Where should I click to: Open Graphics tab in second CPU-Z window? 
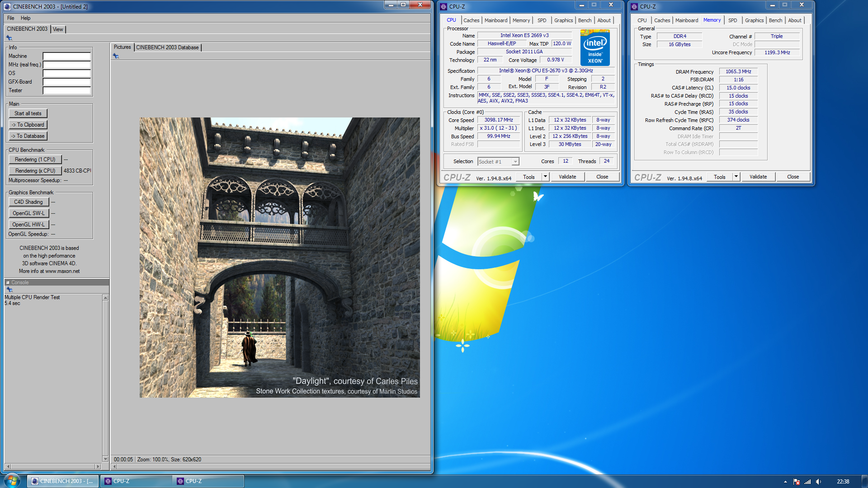(755, 20)
